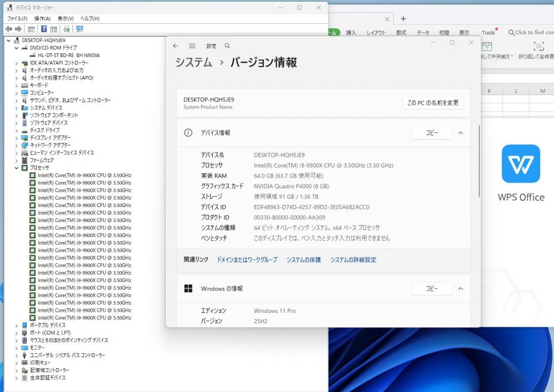
Task: Click the Help icon in Device Manager toolbar
Action: pyautogui.click(x=44, y=29)
